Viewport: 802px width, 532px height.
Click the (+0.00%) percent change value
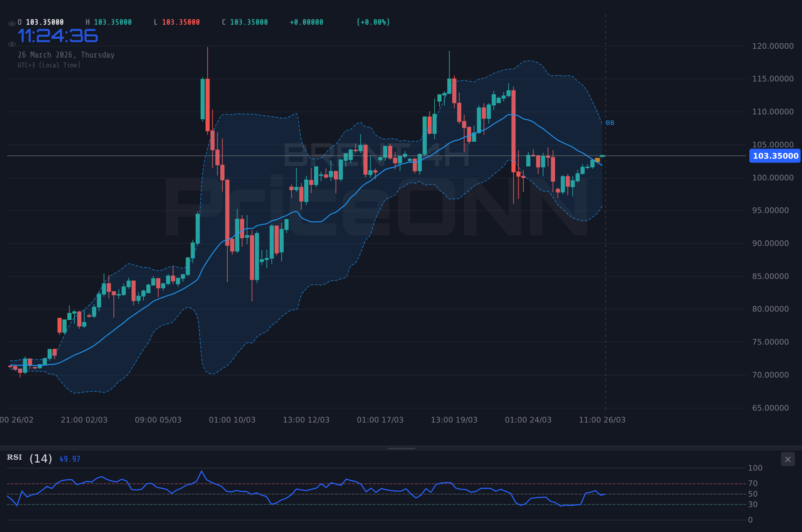pyautogui.click(x=373, y=22)
